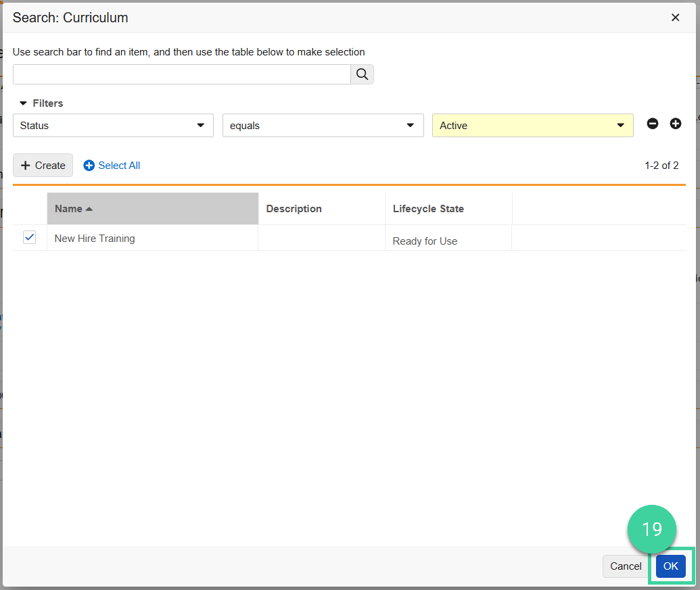Create a new curriculum item

point(43,165)
